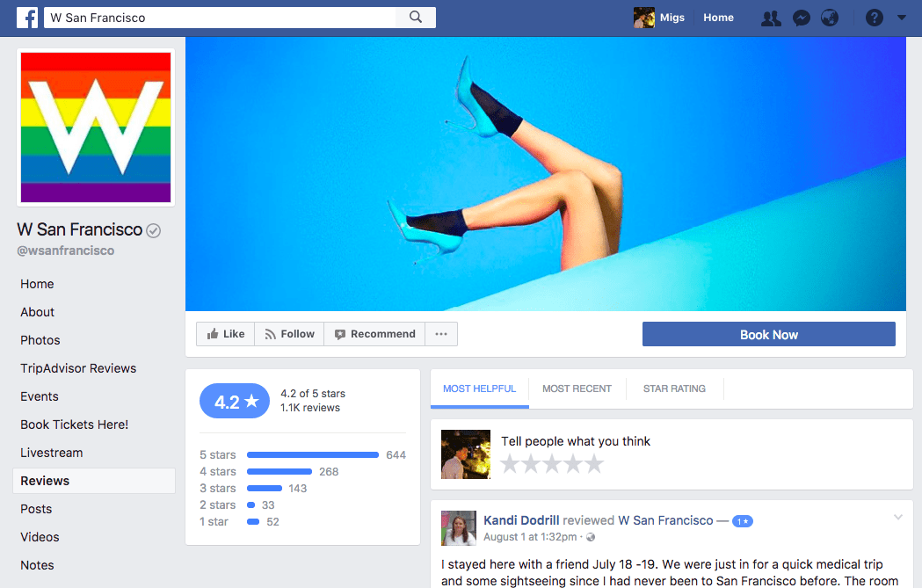Click the 4 stars rating bar
The height and width of the screenshot is (588, 922).
point(280,472)
